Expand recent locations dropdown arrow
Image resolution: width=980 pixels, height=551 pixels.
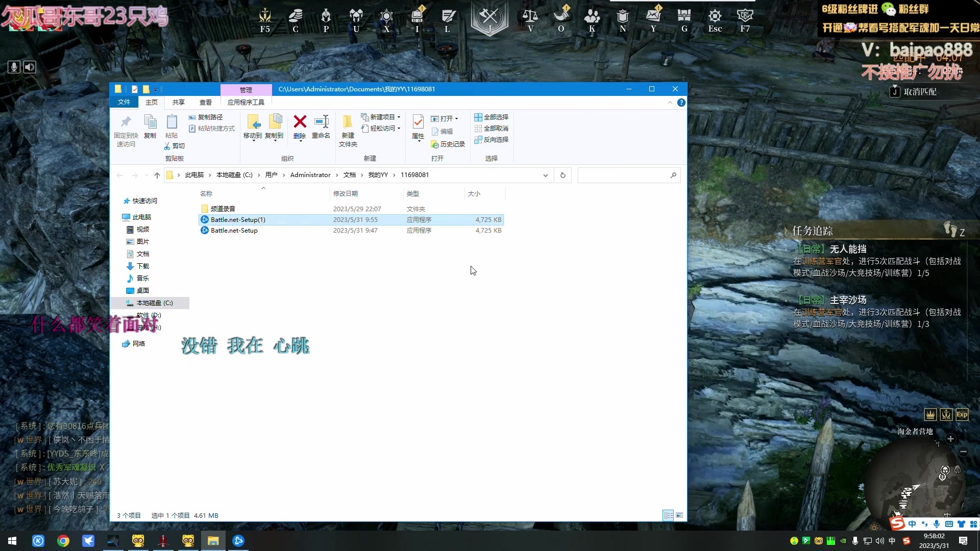[x=146, y=175]
